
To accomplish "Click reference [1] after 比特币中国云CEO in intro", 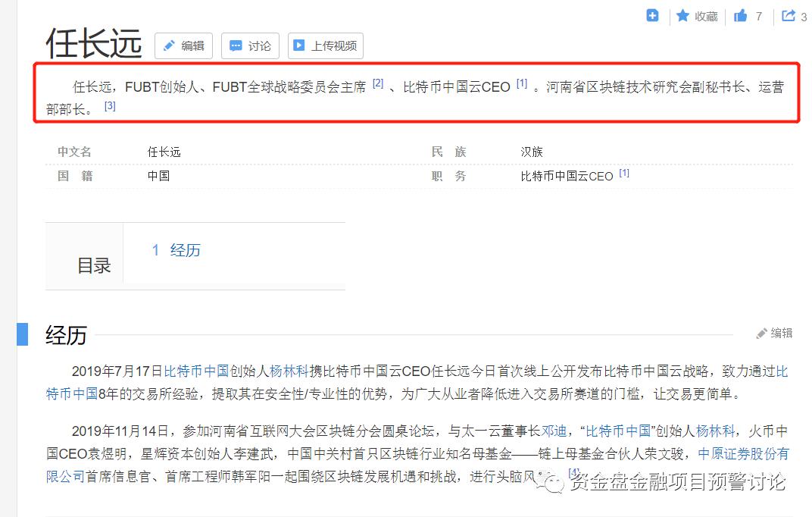I will click(x=521, y=83).
